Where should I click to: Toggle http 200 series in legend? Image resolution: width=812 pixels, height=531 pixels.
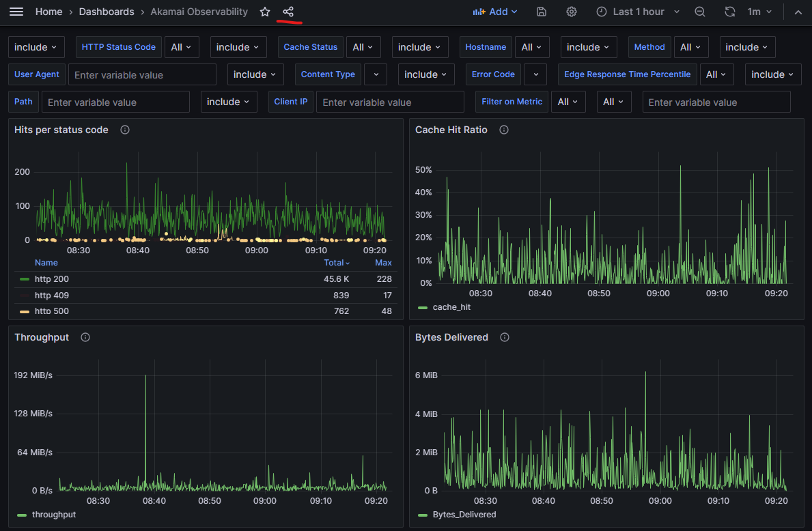click(52, 279)
